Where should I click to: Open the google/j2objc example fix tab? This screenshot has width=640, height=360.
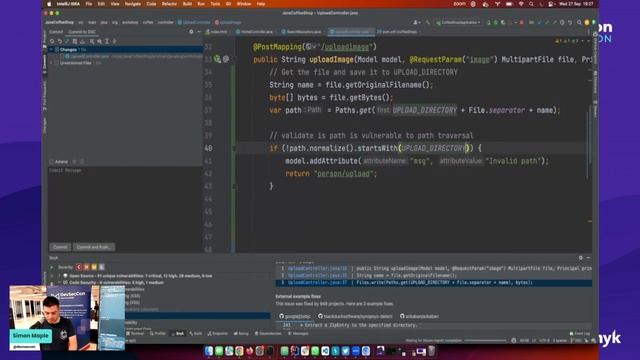(295, 316)
